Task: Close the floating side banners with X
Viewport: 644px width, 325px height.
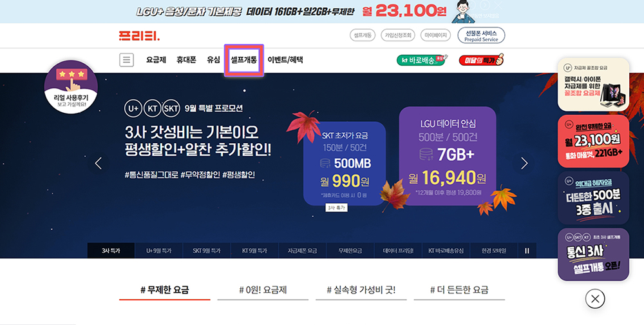Action: pyautogui.click(x=595, y=299)
